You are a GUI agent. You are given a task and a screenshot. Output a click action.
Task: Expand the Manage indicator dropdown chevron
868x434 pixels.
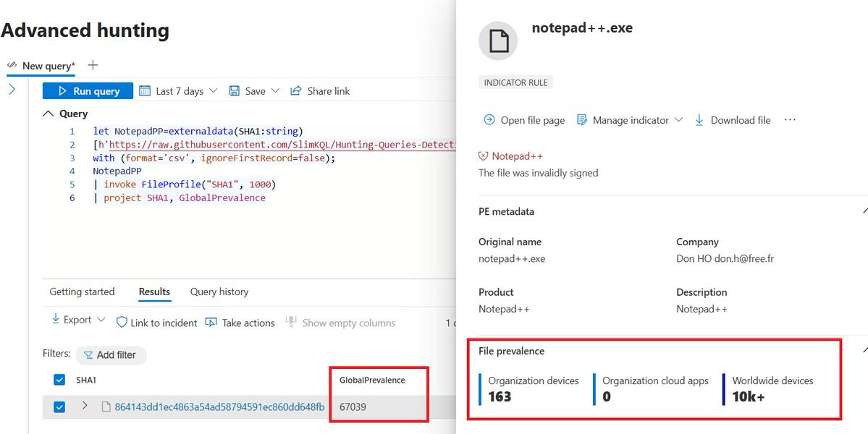(x=678, y=120)
